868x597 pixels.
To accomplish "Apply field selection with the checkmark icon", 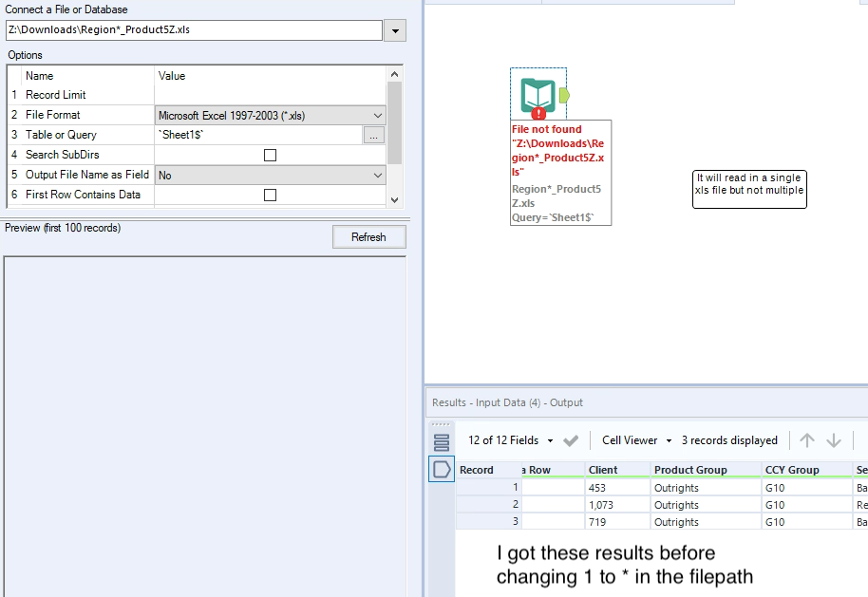I will point(572,440).
